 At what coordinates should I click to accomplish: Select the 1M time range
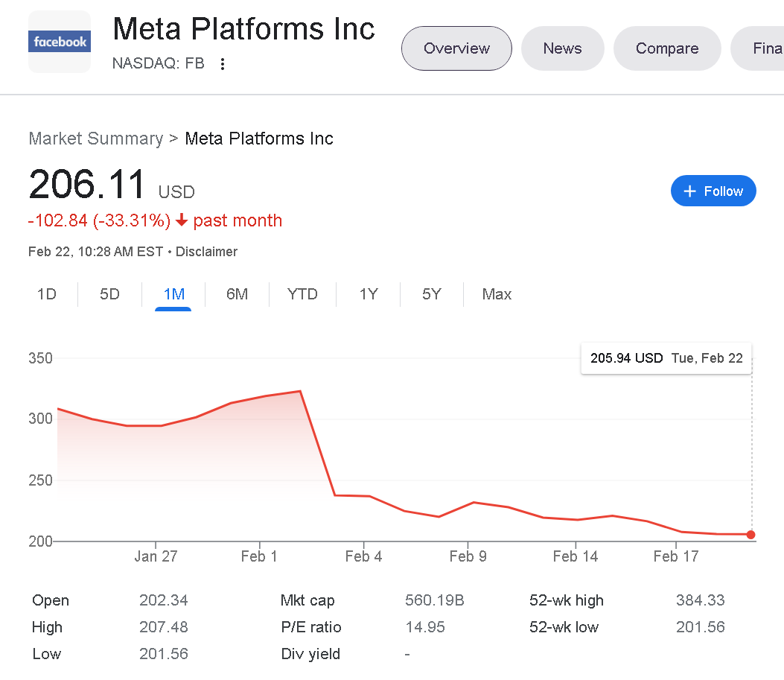pos(173,294)
